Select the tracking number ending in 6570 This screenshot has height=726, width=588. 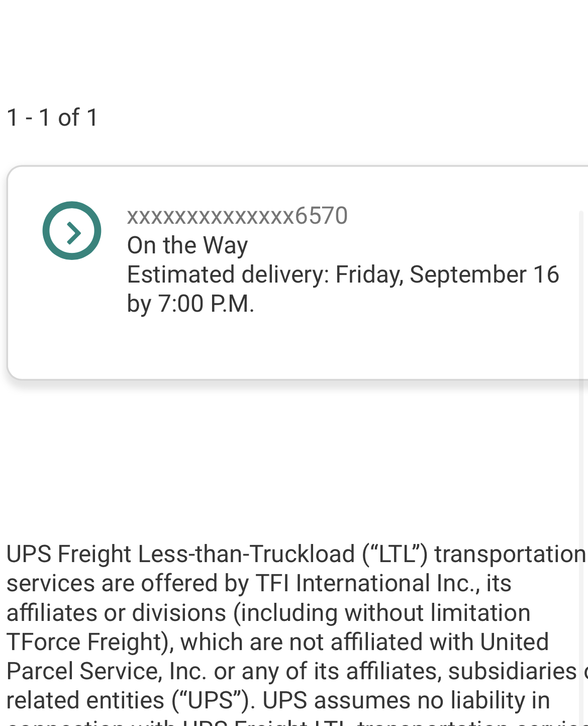(x=237, y=216)
